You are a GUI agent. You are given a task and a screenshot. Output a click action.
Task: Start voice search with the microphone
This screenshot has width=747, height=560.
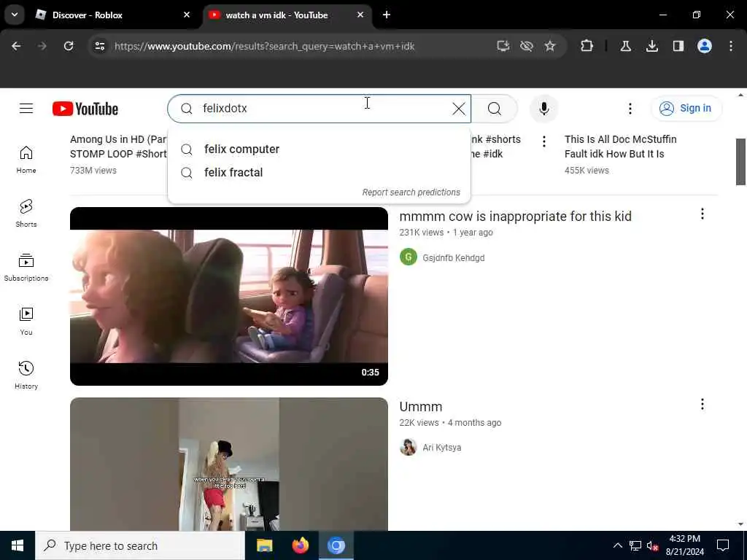point(543,109)
